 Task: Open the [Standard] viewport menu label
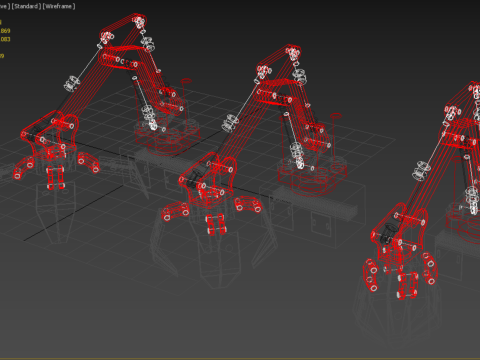point(26,6)
